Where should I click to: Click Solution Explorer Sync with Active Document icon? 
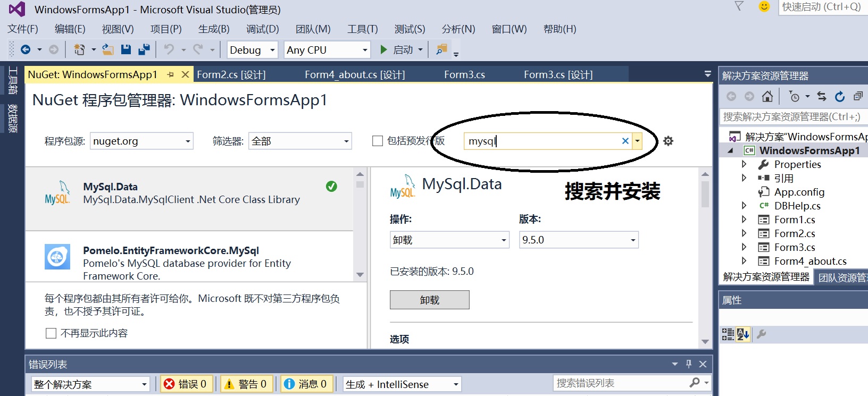(x=822, y=96)
